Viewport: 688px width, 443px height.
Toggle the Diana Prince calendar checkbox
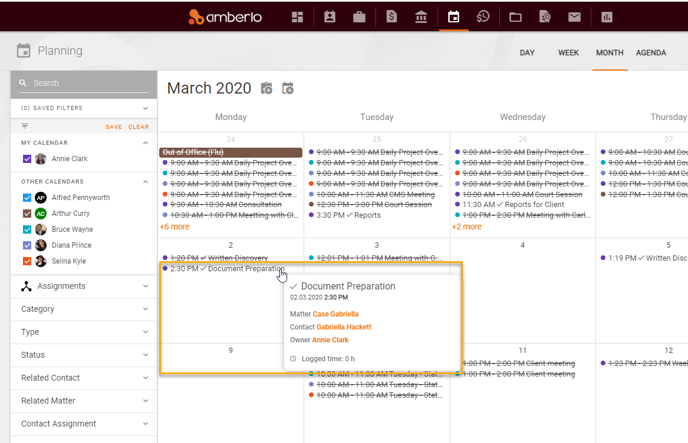pos(27,245)
